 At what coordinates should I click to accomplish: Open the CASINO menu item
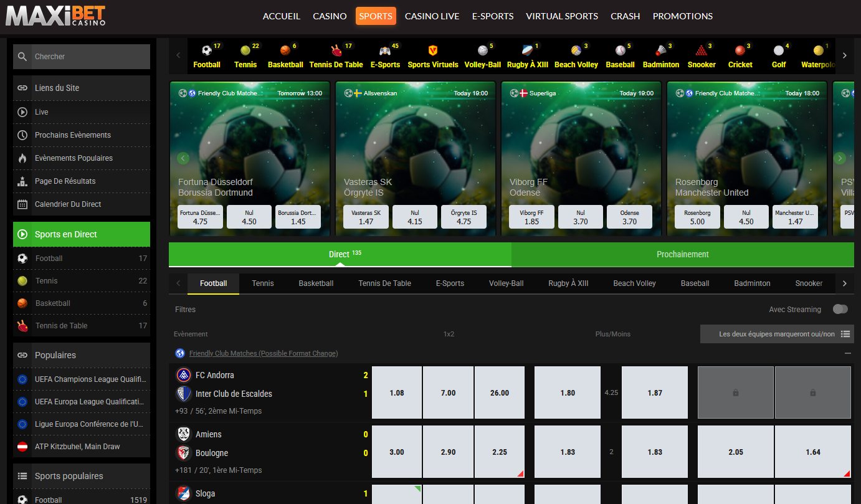click(x=330, y=16)
